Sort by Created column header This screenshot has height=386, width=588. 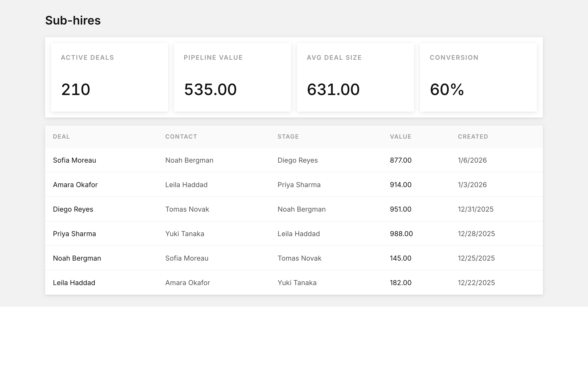coord(473,137)
